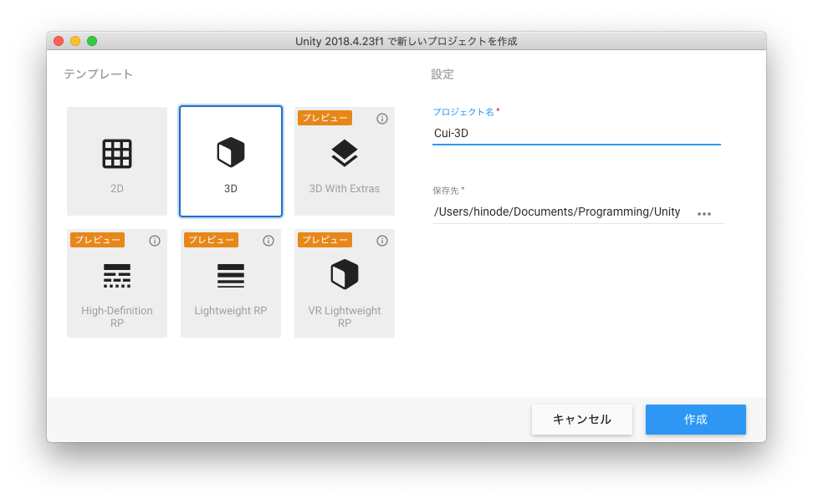Show info for High-Definition RP template
Viewport: 813px width, 504px height.
tap(155, 241)
